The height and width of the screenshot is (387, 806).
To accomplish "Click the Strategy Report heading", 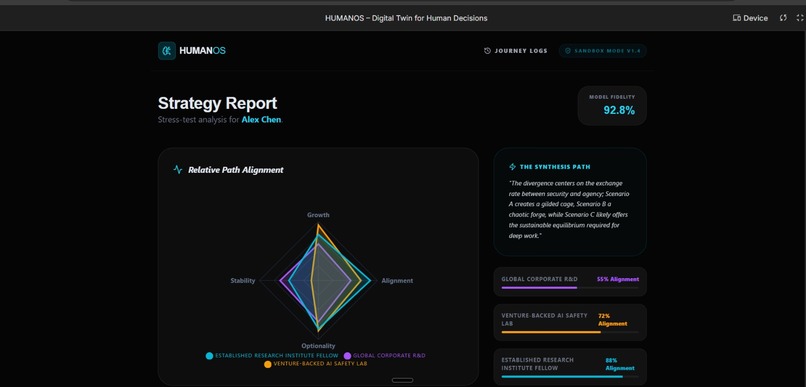I will [217, 103].
